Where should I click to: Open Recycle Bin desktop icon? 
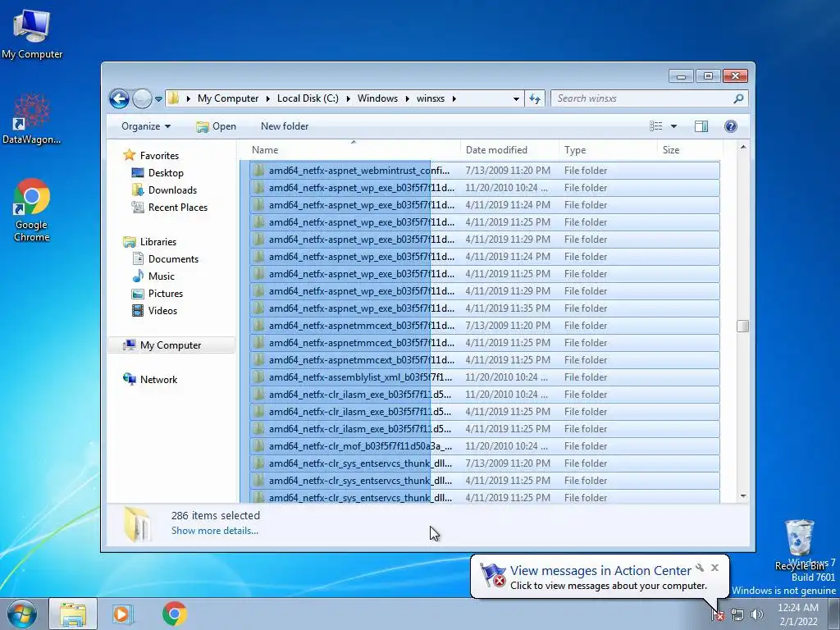[800, 545]
